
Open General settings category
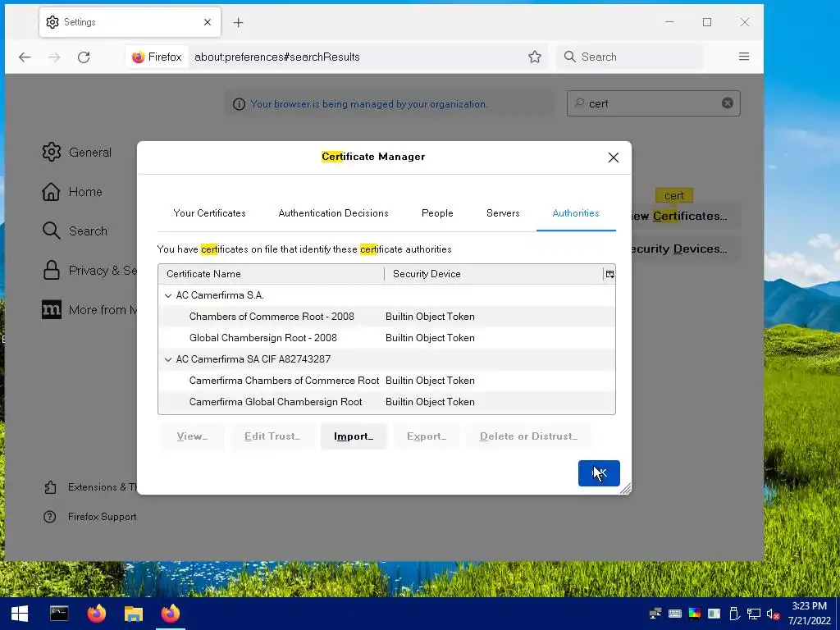(x=77, y=152)
